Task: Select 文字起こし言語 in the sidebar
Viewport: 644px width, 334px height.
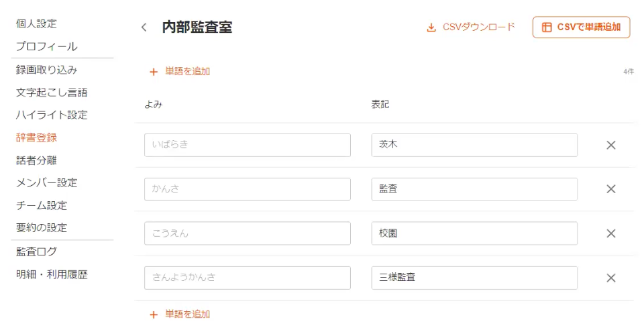Action: click(x=52, y=93)
